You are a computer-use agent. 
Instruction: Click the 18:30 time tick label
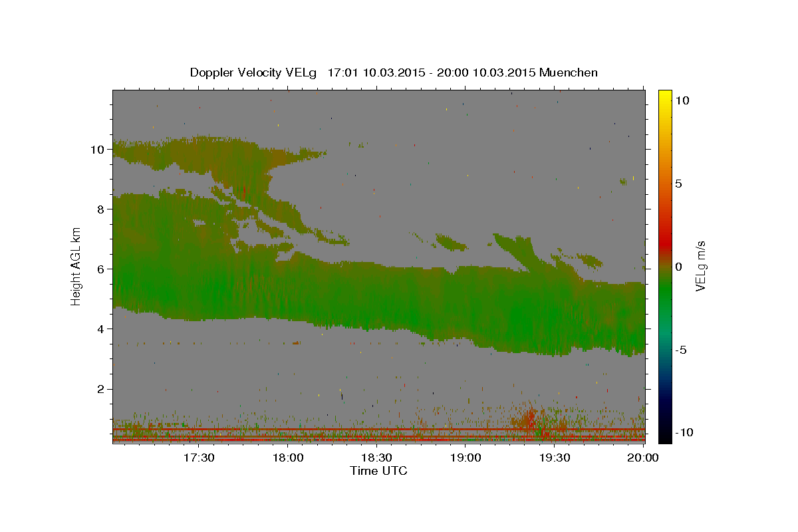(376, 458)
